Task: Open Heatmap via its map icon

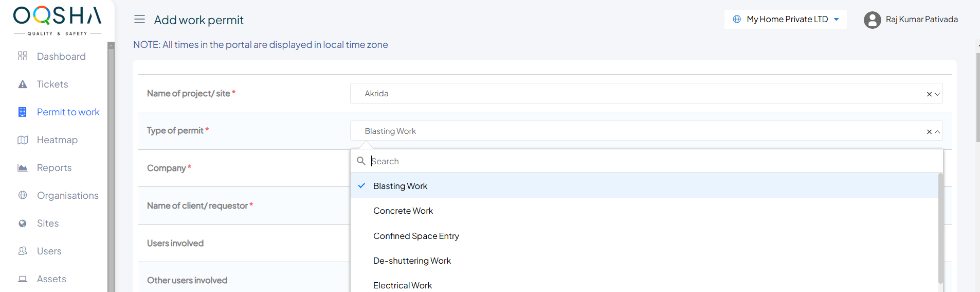Action: click(x=23, y=140)
